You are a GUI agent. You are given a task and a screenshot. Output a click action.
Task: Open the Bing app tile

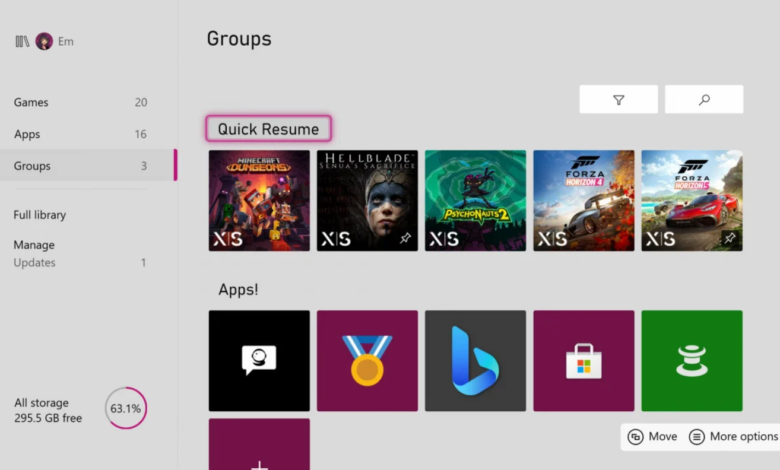[x=475, y=361]
